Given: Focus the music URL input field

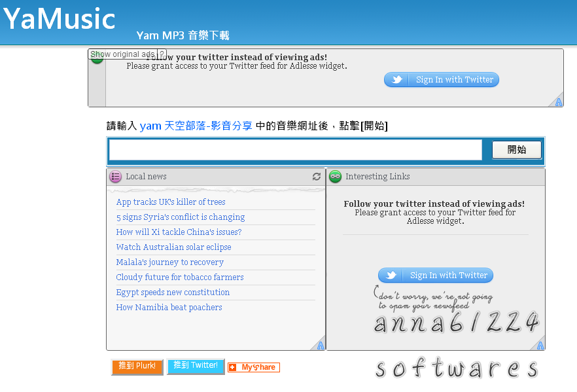Looking at the screenshot, I should pyautogui.click(x=296, y=150).
